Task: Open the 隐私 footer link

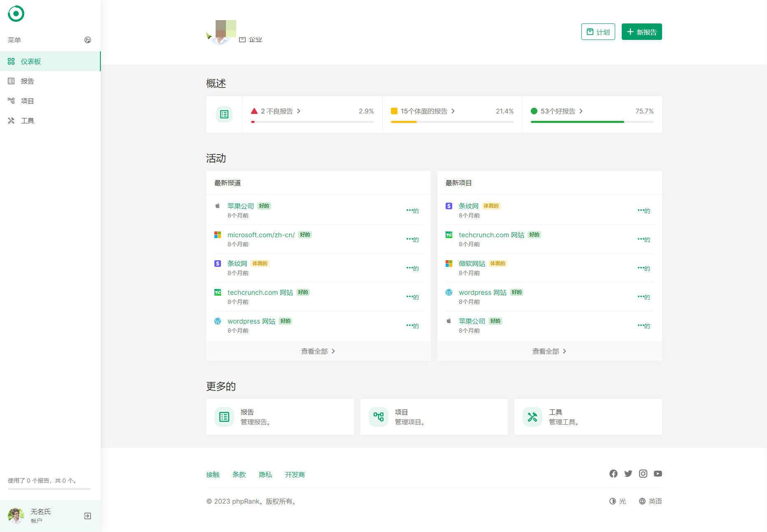Action: tap(265, 474)
